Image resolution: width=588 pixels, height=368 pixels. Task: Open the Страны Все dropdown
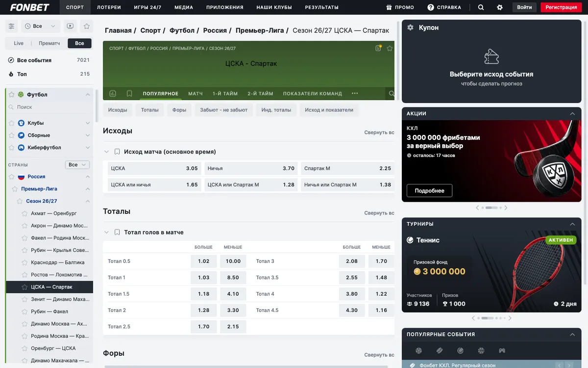point(77,165)
